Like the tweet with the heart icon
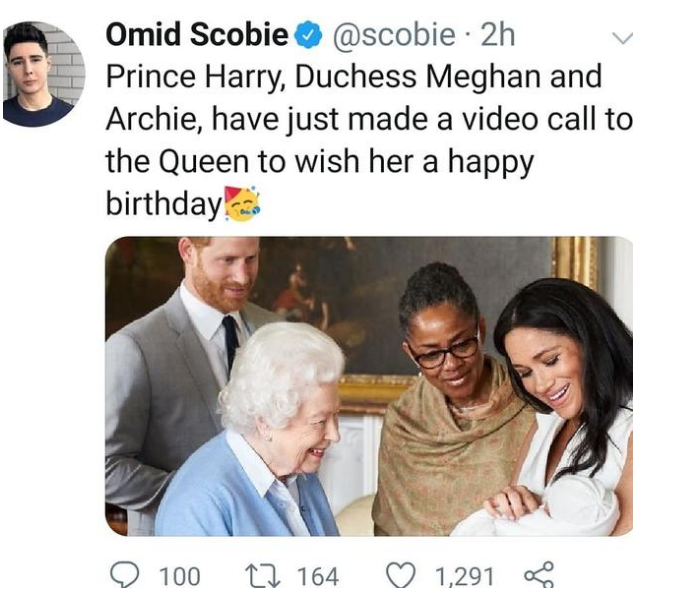Viewport: 674px width, 608px height. (x=401, y=576)
